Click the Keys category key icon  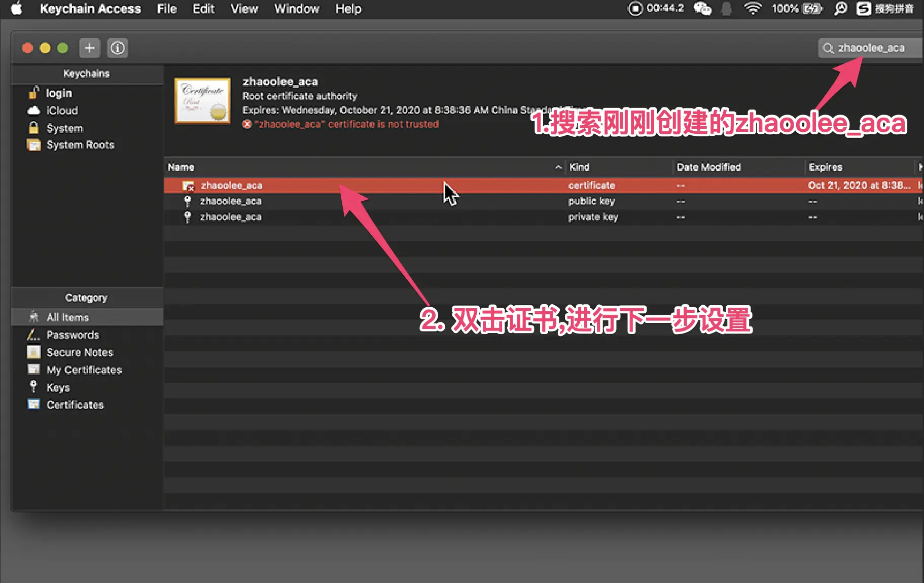33,387
